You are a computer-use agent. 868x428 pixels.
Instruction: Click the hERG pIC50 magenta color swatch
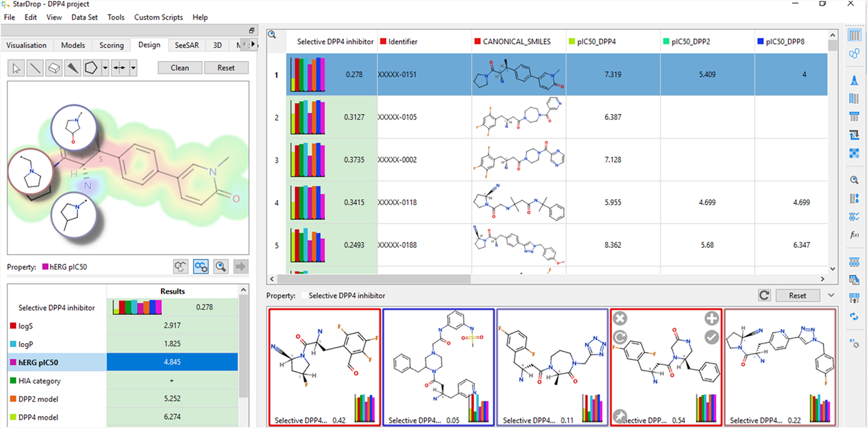(45, 267)
